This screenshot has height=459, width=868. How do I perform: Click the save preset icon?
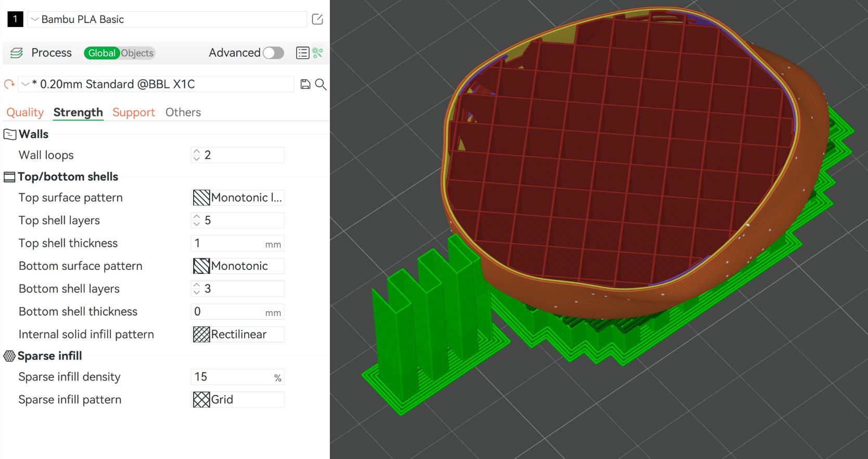pos(305,84)
